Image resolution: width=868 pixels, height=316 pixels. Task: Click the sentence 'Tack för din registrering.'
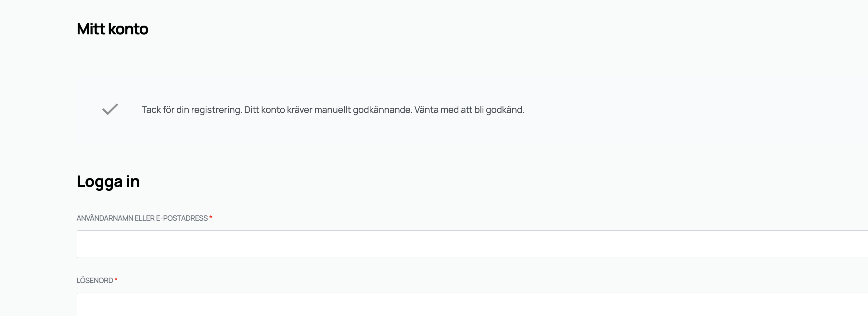pyautogui.click(x=191, y=110)
